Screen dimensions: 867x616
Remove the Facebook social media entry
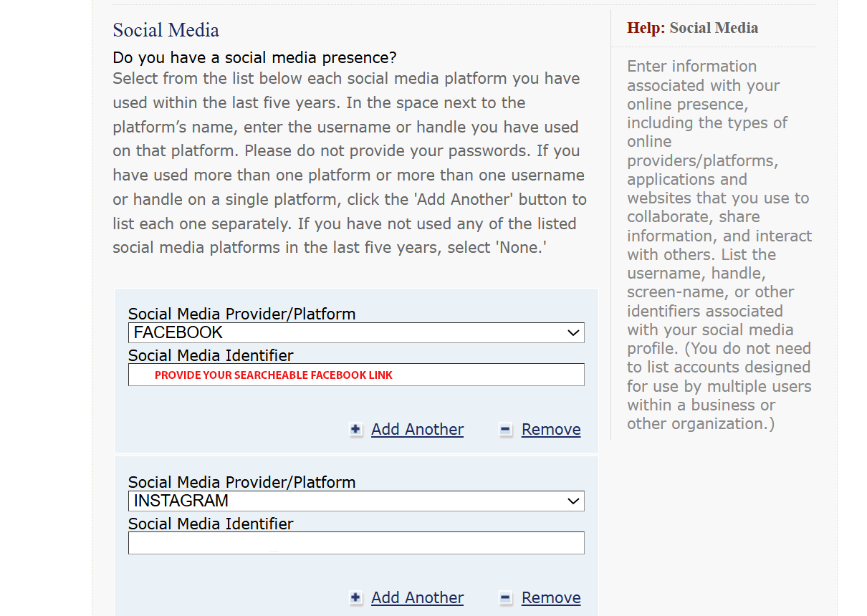(x=550, y=430)
